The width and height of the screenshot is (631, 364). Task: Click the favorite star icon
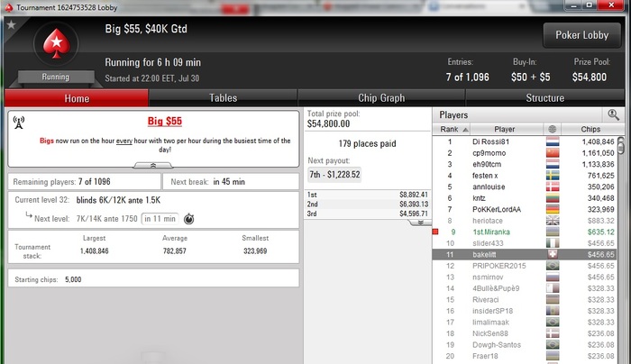(x=11, y=25)
